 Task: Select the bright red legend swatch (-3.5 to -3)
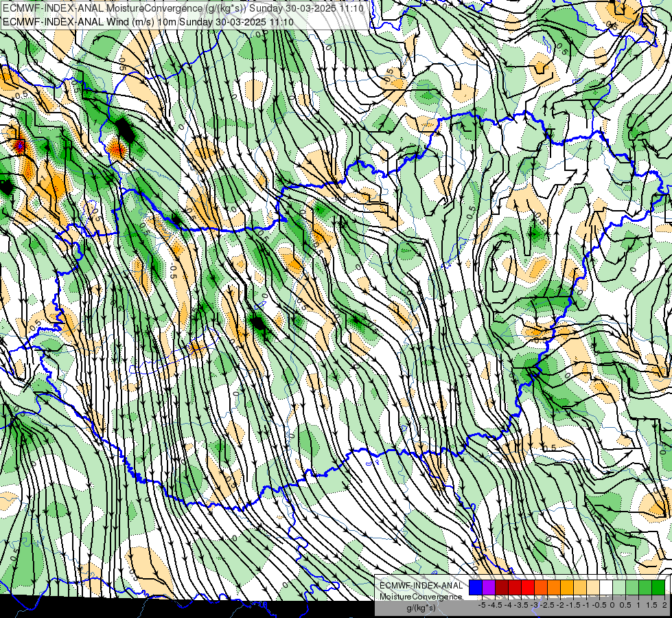click(x=528, y=588)
